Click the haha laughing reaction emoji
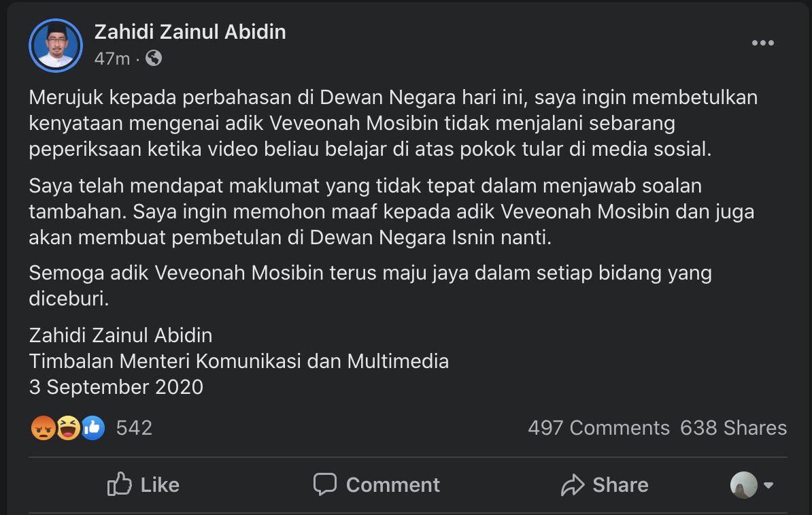 tap(68, 428)
